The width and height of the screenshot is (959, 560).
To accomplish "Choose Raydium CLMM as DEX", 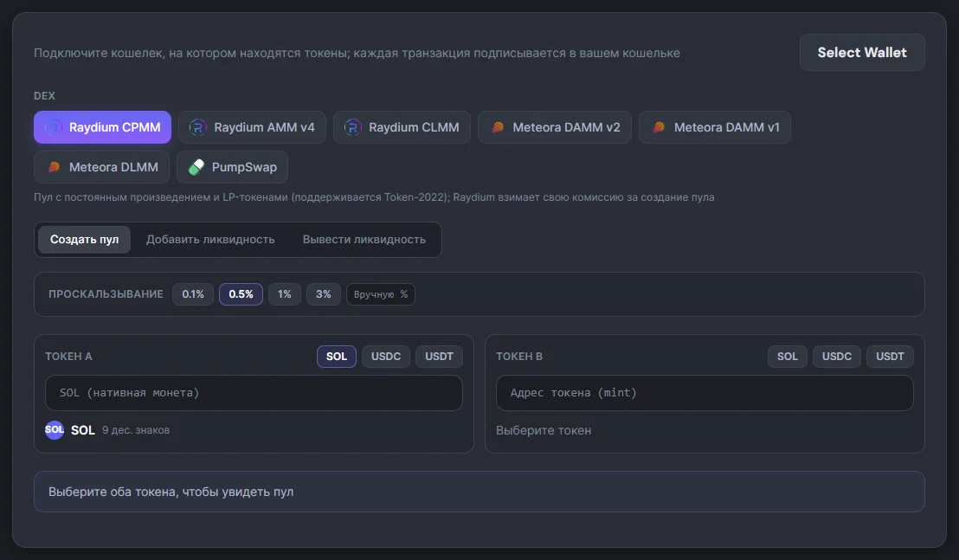I will pyautogui.click(x=402, y=127).
